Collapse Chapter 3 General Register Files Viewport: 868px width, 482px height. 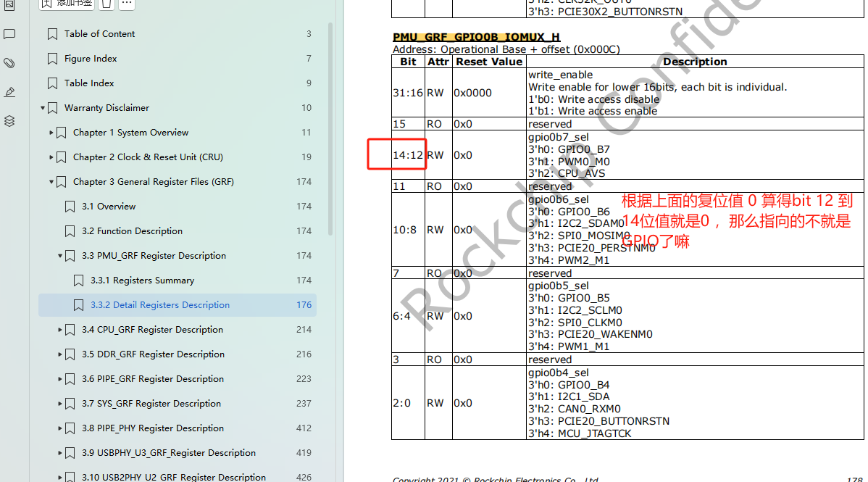coord(51,182)
